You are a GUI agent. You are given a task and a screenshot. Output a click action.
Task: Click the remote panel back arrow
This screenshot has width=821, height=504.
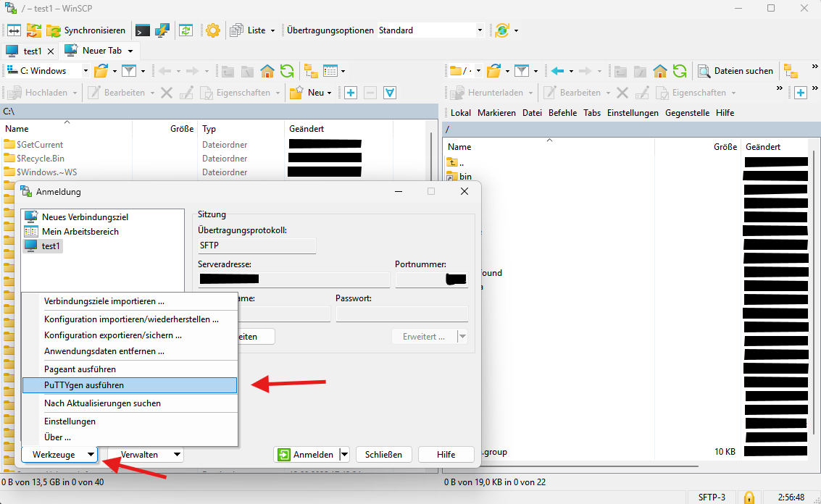coord(557,71)
